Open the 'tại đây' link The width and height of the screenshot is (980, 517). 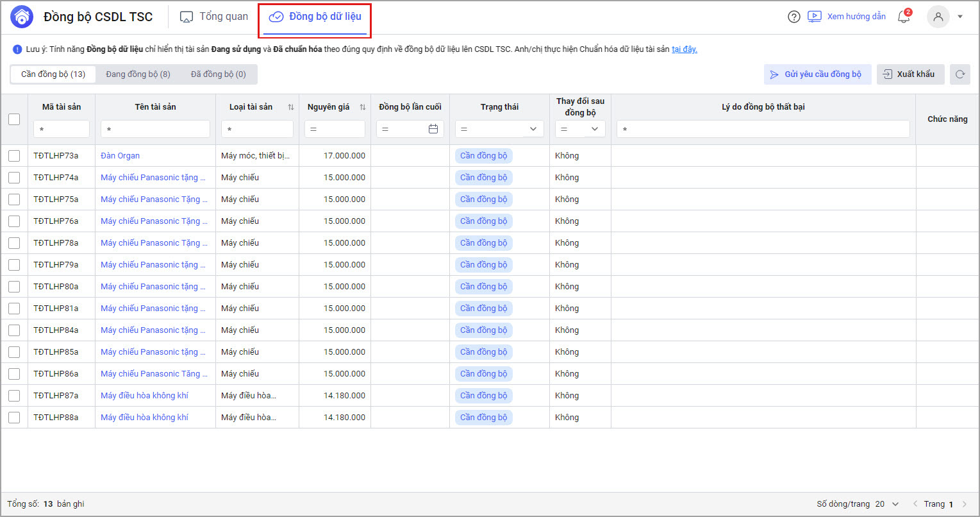pyautogui.click(x=684, y=49)
